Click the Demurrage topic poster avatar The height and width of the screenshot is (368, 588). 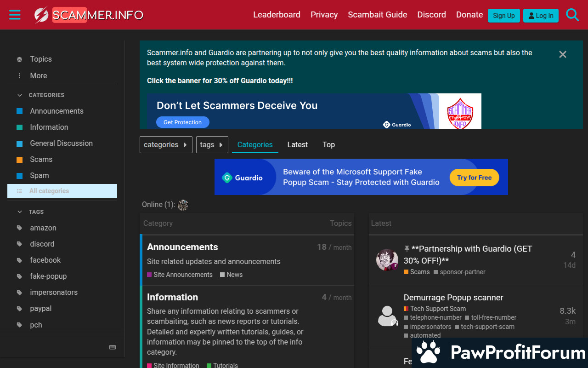tap(387, 316)
